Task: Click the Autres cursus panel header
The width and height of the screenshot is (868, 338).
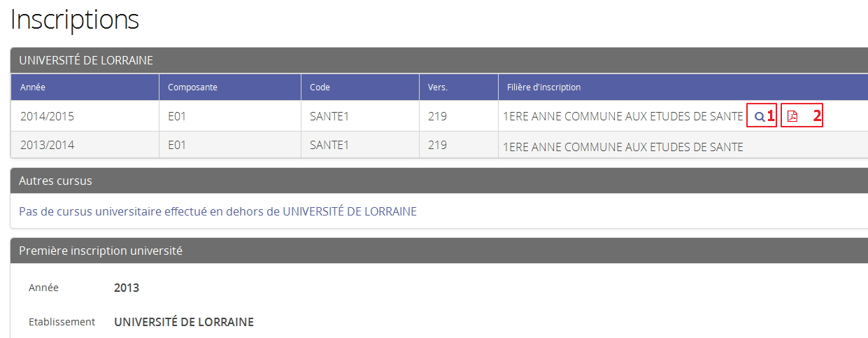Action: 55,181
